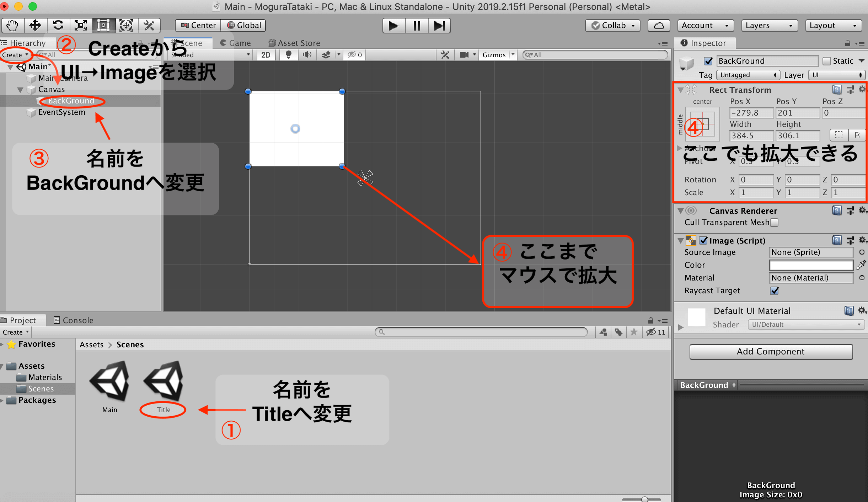Enable the Static checkbox
Image resolution: width=868 pixels, height=502 pixels.
coord(827,61)
